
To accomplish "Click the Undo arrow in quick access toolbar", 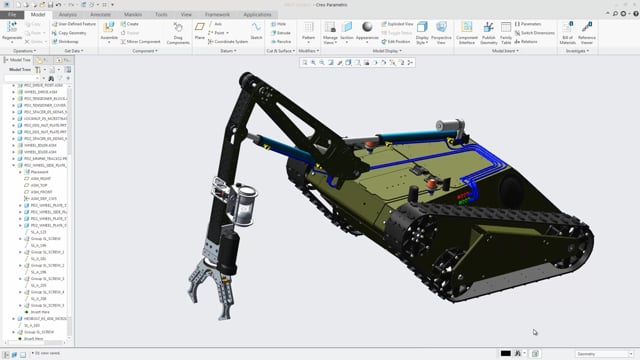I will (59, 4).
